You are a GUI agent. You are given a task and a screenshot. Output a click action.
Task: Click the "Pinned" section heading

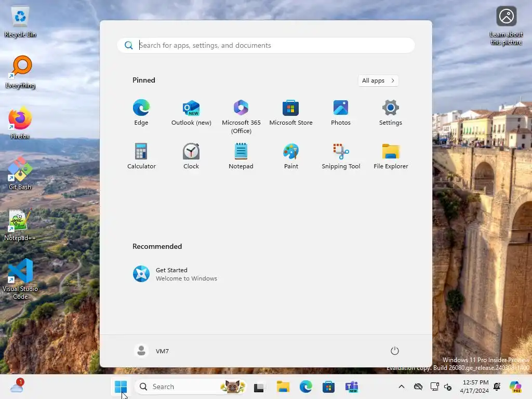(144, 80)
